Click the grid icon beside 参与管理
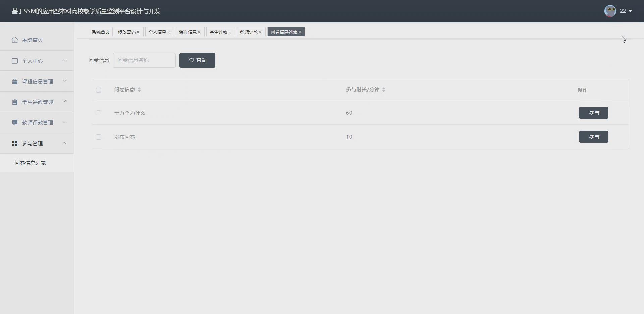The height and width of the screenshot is (314, 644). pos(14,143)
